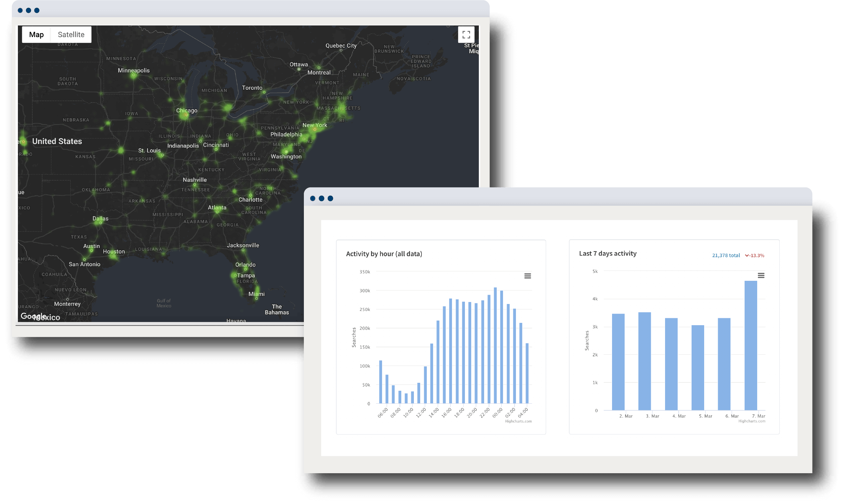The height and width of the screenshot is (504, 844).
Task: Select the 7. Mar bar
Action: coord(751,345)
